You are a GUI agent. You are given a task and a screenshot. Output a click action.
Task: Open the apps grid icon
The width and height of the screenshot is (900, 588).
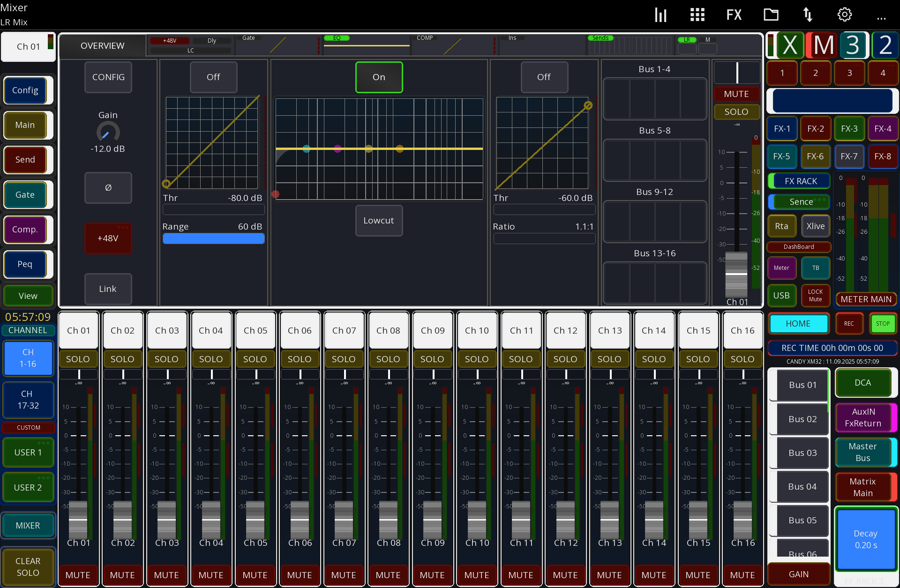[697, 15]
